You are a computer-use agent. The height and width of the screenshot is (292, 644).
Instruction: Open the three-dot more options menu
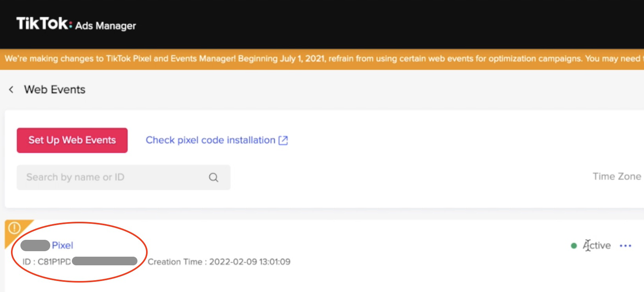point(625,246)
